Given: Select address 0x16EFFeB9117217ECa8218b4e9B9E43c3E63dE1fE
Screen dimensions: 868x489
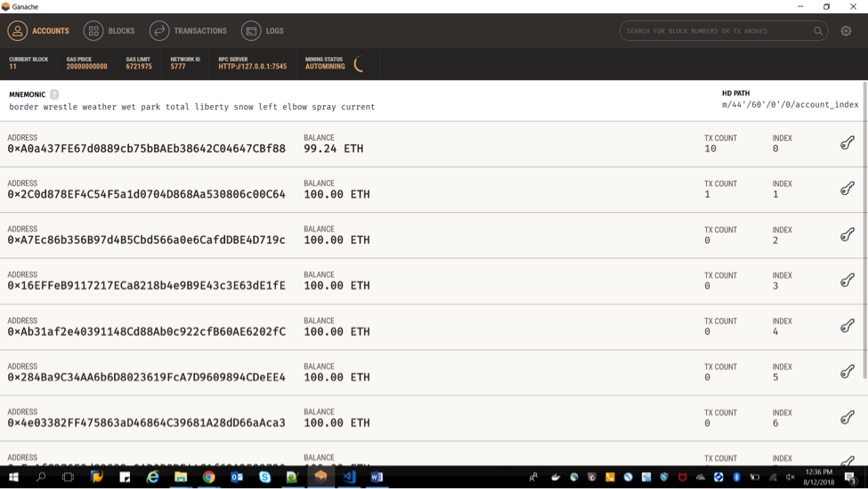Looking at the screenshot, I should click(147, 286).
